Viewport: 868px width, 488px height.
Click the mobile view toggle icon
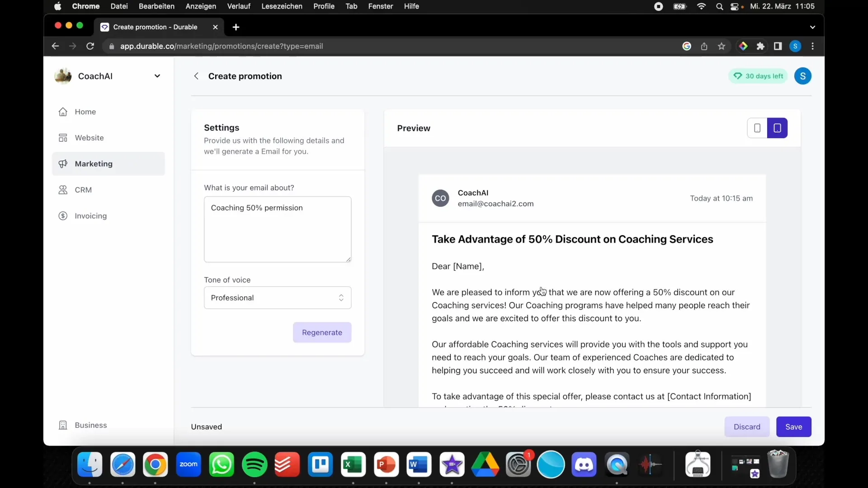[x=757, y=127]
